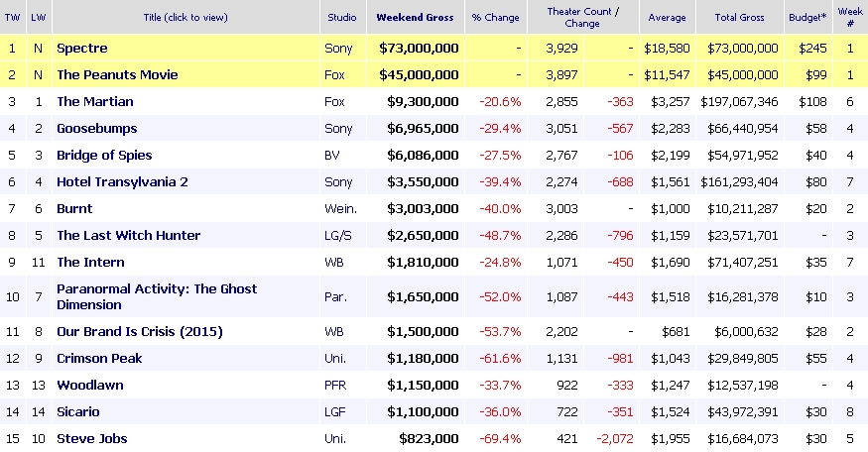The width and height of the screenshot is (868, 452).
Task: Select Spectre weekend gross $73,000,000
Action: coord(419,49)
